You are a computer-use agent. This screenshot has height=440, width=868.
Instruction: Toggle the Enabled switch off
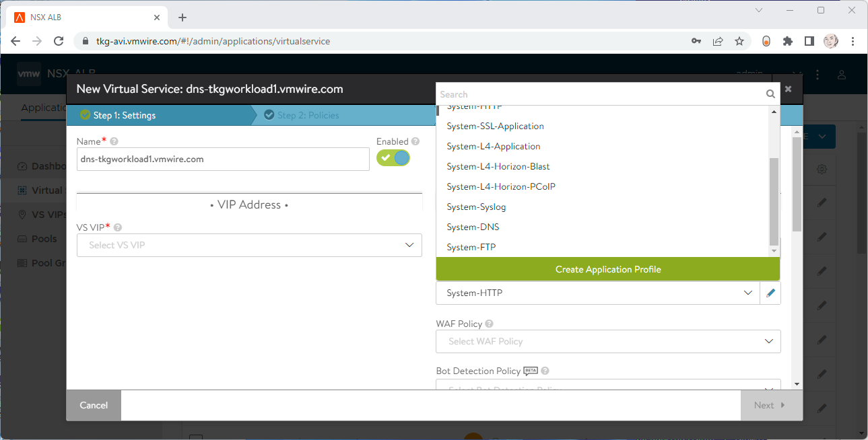coord(393,158)
